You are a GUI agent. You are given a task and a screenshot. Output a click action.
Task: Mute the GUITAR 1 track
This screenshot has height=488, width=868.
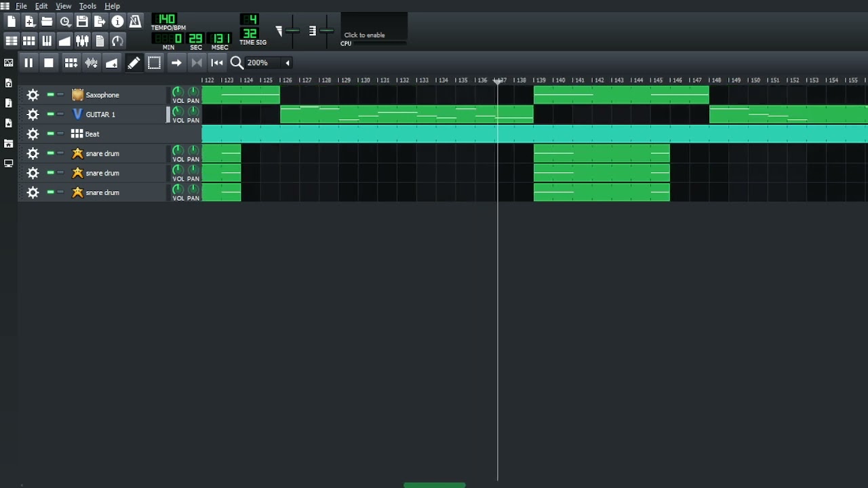[x=50, y=114]
